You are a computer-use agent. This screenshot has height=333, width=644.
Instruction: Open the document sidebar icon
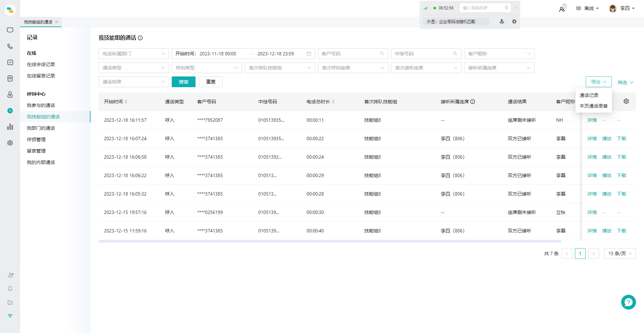coord(10,78)
